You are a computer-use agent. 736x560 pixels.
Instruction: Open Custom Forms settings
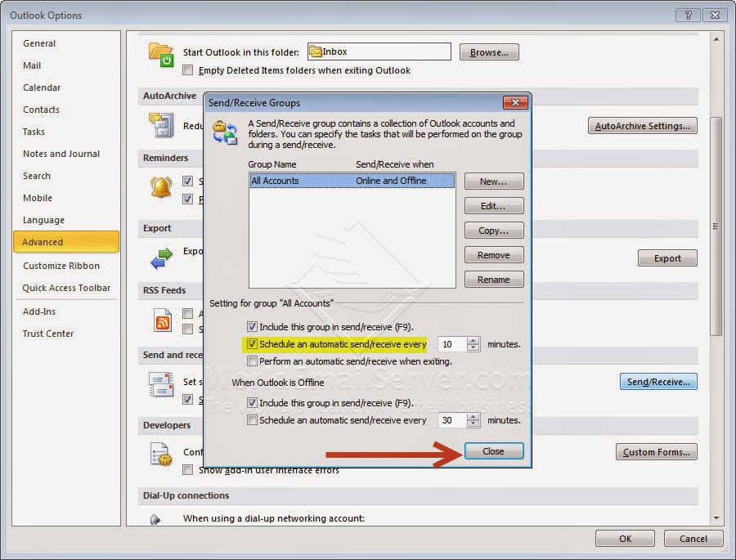(657, 451)
